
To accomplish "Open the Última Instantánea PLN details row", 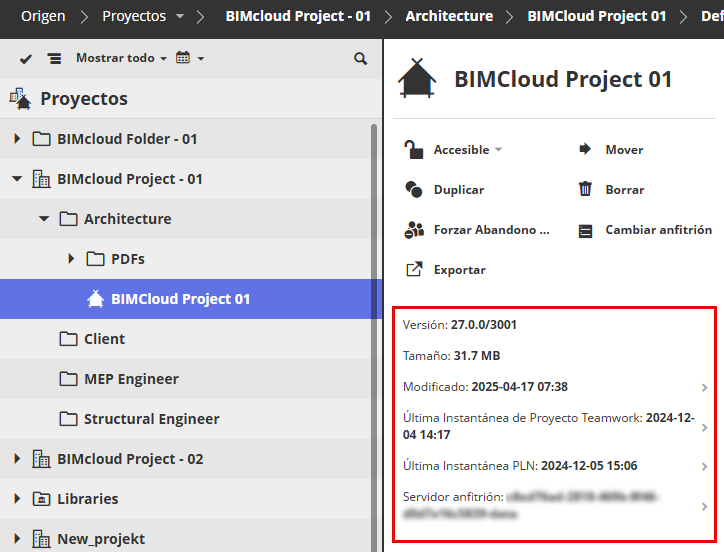I will 555,466.
